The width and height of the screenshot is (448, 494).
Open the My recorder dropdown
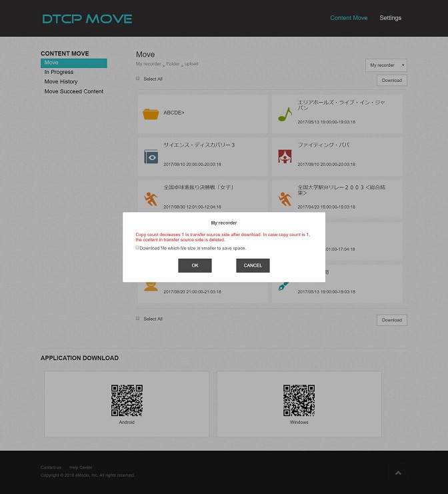[386, 65]
